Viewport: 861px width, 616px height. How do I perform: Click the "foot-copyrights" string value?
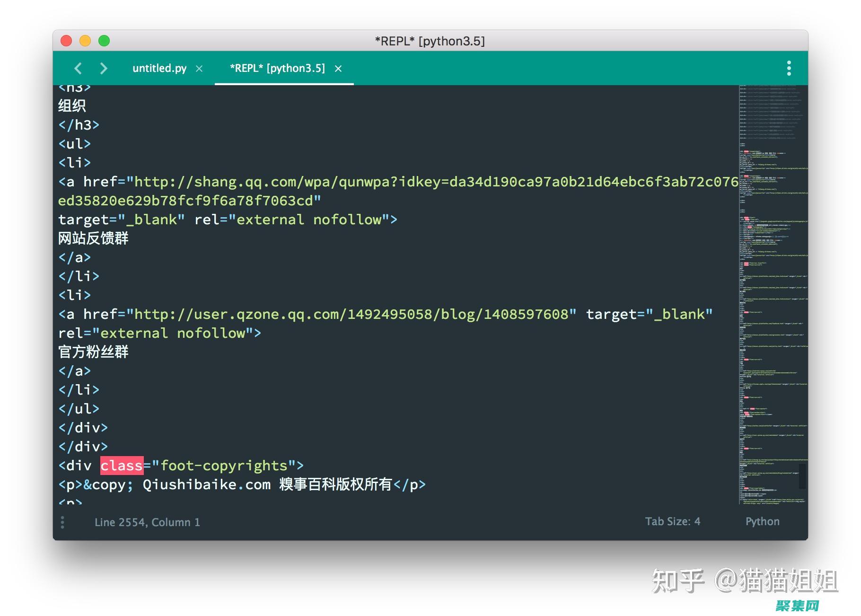pyautogui.click(x=223, y=466)
